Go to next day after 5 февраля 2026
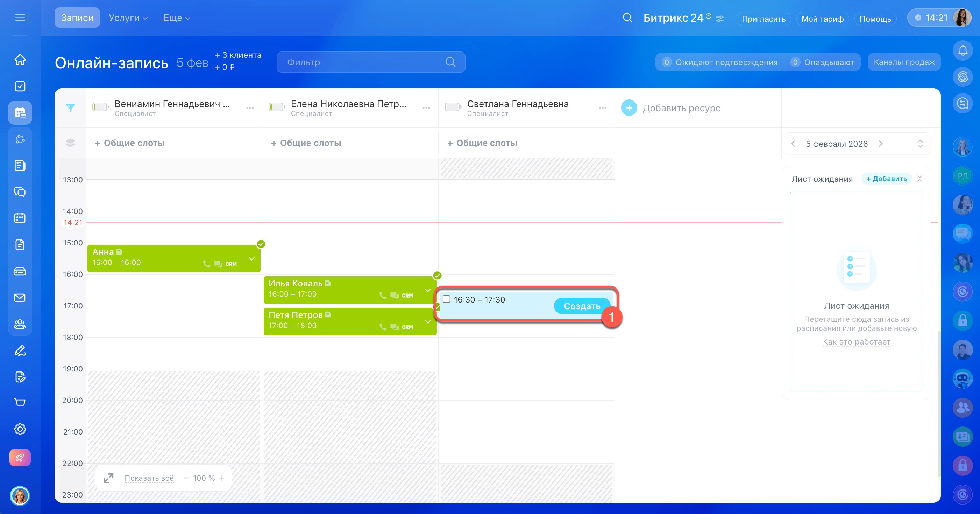 [881, 144]
